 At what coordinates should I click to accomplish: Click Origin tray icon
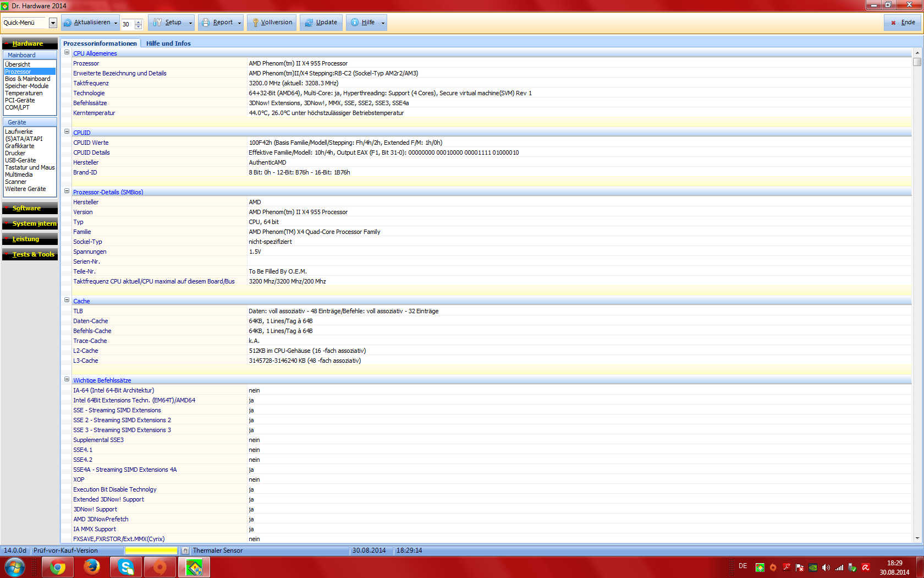coord(773,568)
